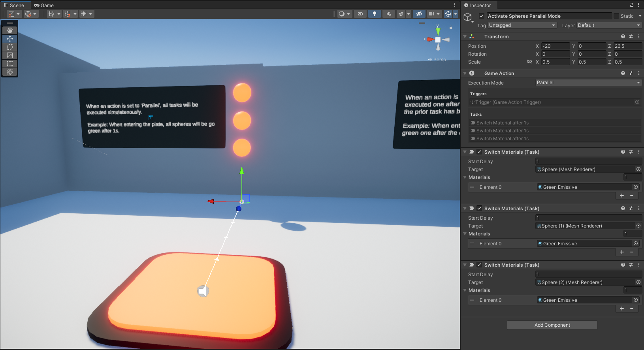
Task: Select the Rotate tool in the tool palette
Action: point(10,47)
